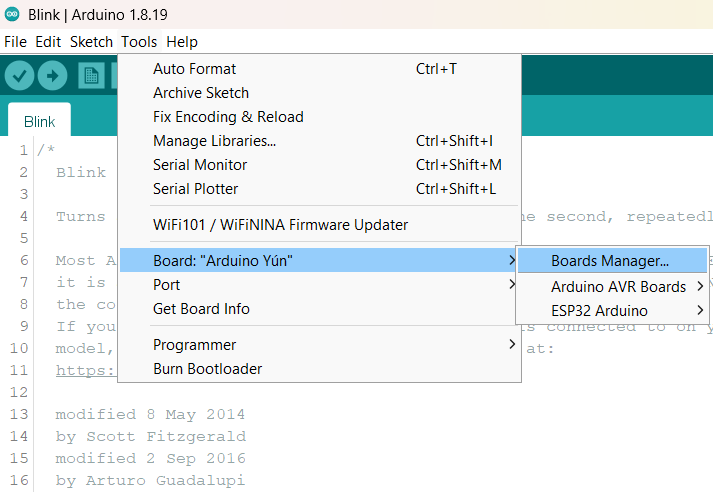Click the Verify checkmark toolbar icon
The height and width of the screenshot is (492, 713).
19,75
